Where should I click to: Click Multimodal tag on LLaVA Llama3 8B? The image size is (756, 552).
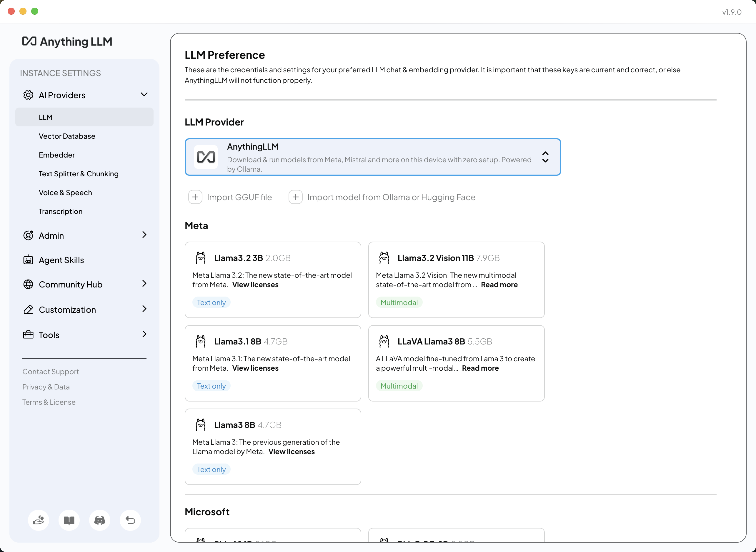399,386
